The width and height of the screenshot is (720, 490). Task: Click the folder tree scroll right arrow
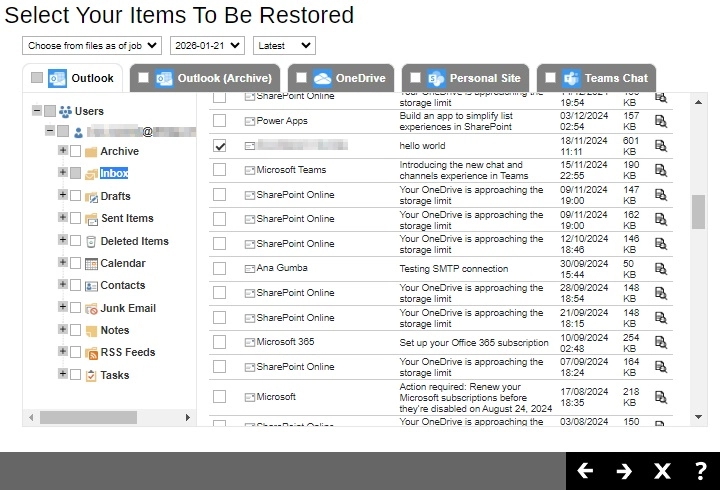point(187,417)
